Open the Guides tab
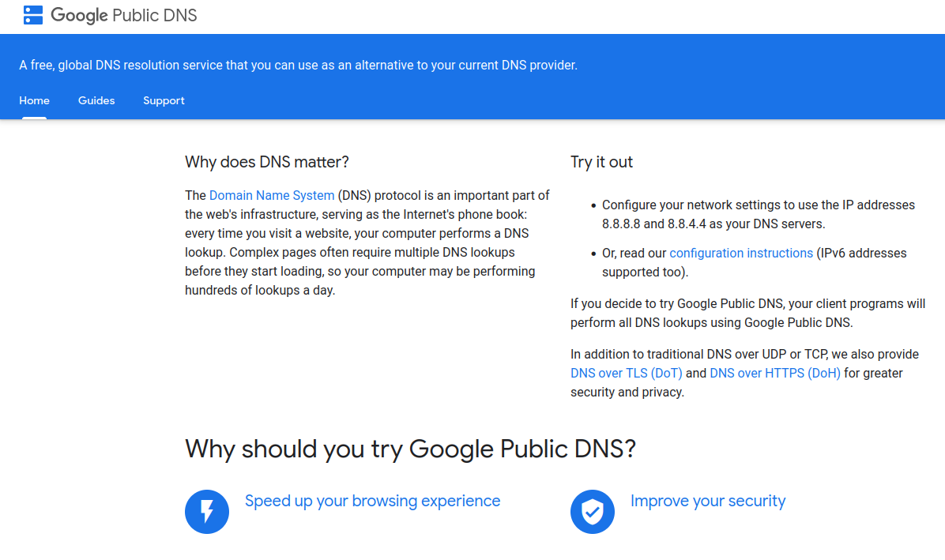 (x=96, y=100)
